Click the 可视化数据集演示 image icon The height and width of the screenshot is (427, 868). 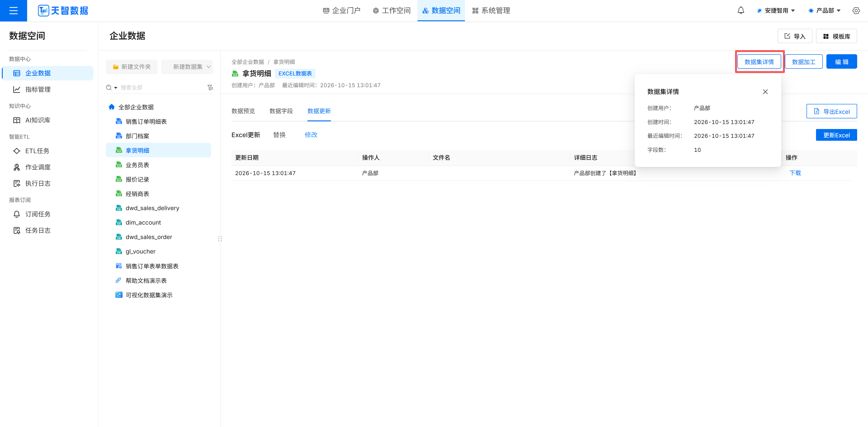[119, 295]
